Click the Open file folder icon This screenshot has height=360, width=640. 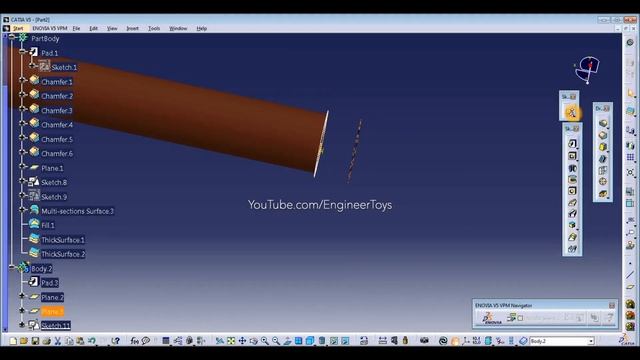click(x=24, y=340)
